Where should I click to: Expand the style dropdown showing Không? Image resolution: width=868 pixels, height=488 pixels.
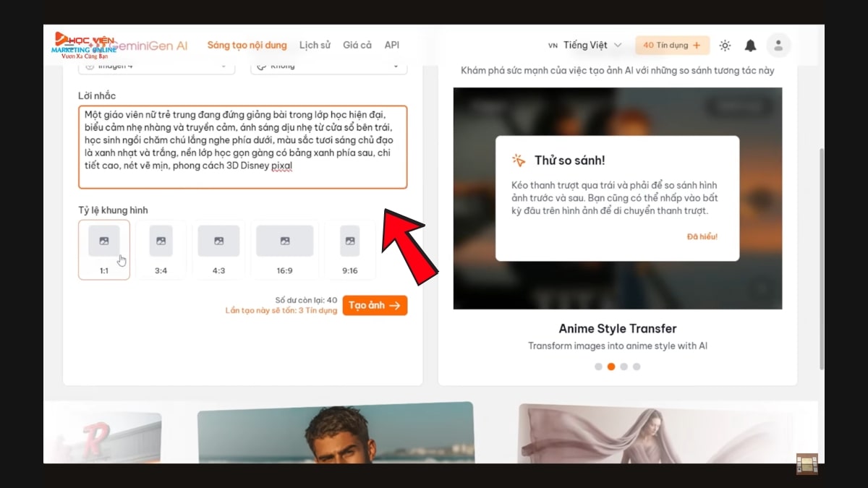(328, 67)
